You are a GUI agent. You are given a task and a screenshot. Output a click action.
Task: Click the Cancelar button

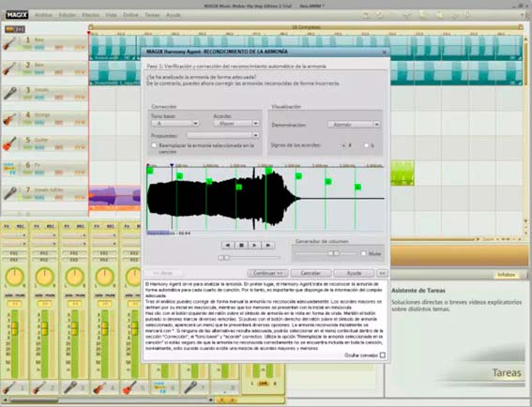pos(311,273)
